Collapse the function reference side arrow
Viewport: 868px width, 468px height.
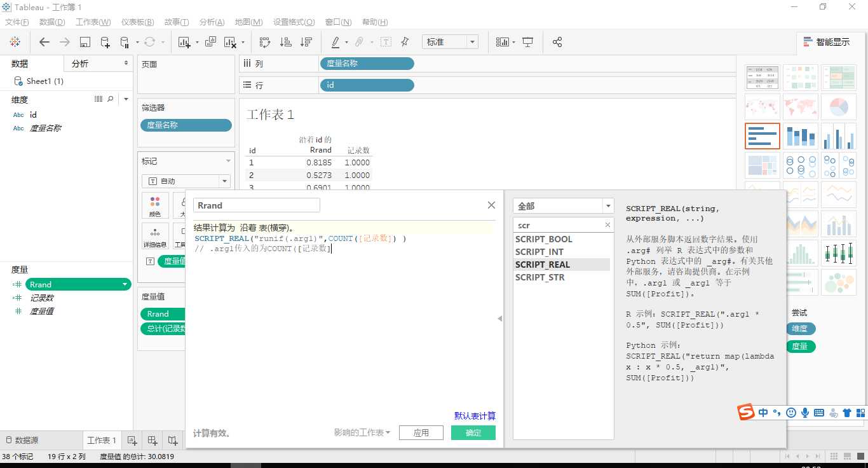coord(499,319)
